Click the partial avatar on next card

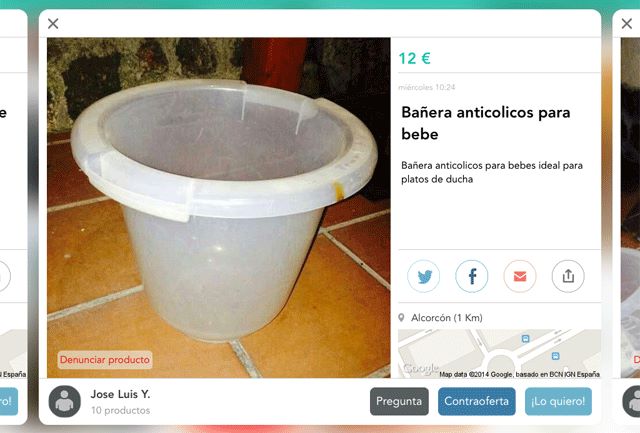631,402
